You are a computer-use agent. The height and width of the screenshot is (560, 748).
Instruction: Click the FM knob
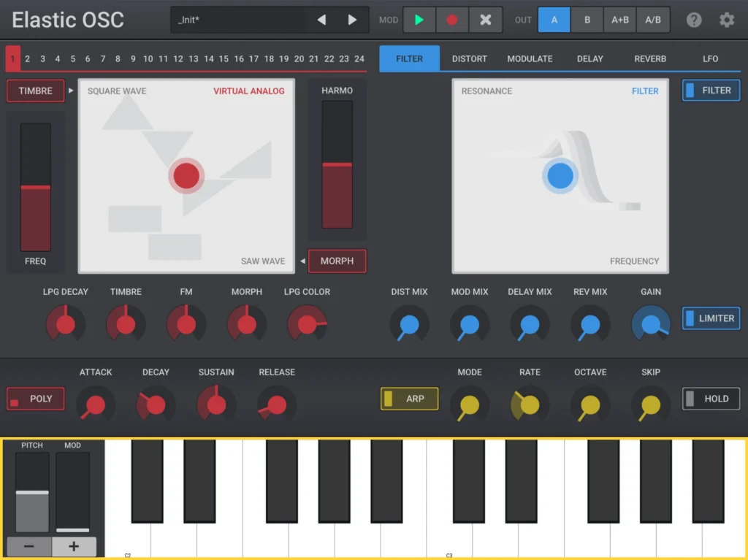pos(186,324)
